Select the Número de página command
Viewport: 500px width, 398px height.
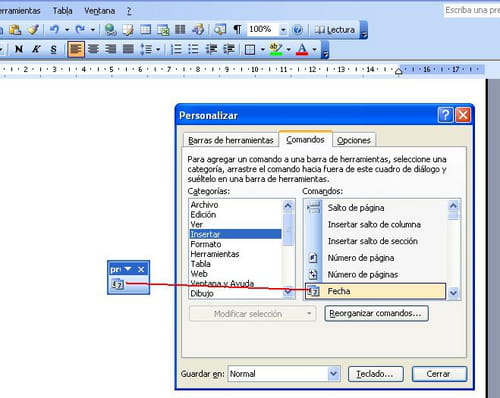point(376,258)
